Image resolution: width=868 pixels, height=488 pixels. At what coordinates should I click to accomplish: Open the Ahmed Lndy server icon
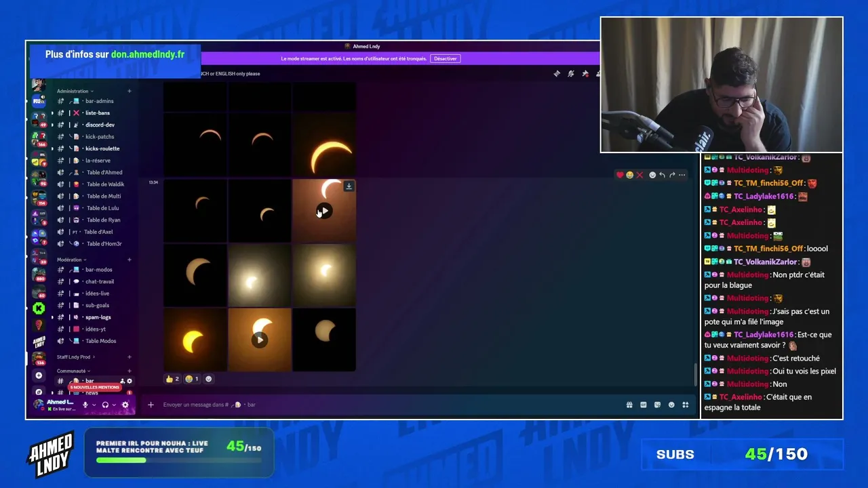[39, 342]
